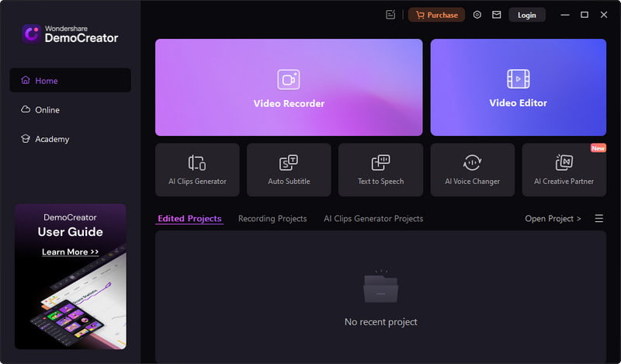Open settings hexagon icon in title bar
Screen dimensions: 621x364
[477, 15]
